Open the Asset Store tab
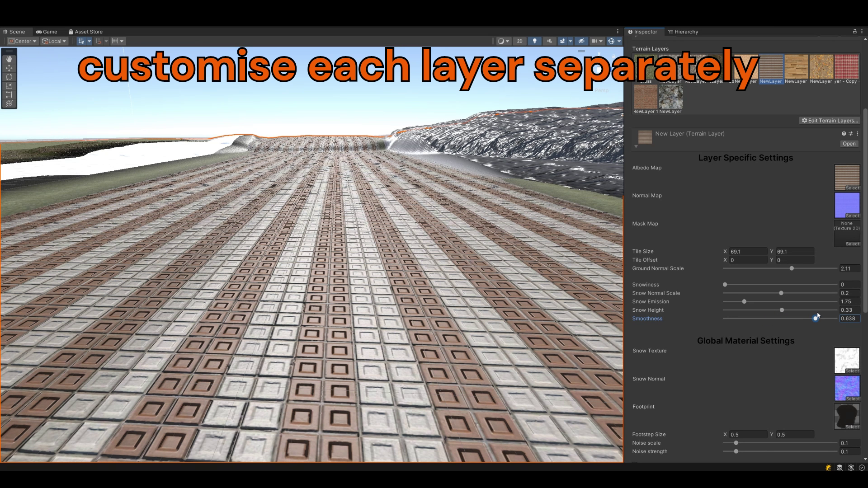 click(x=85, y=32)
